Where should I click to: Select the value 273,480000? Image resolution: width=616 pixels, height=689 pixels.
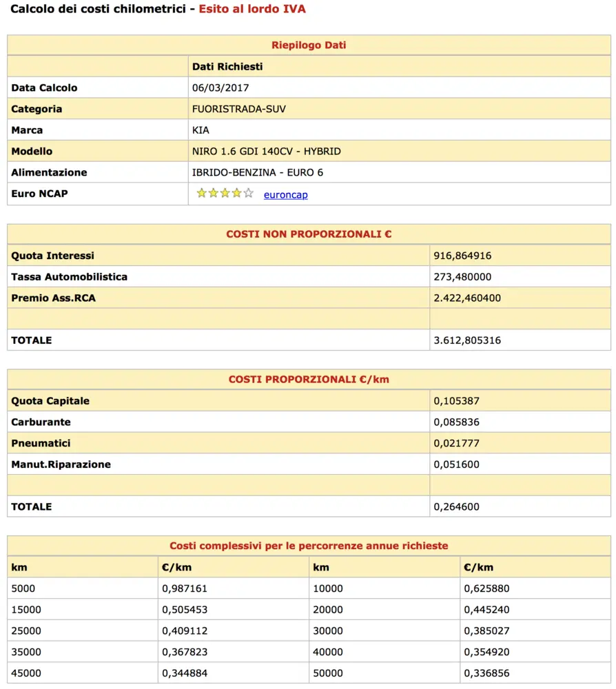[x=462, y=277]
